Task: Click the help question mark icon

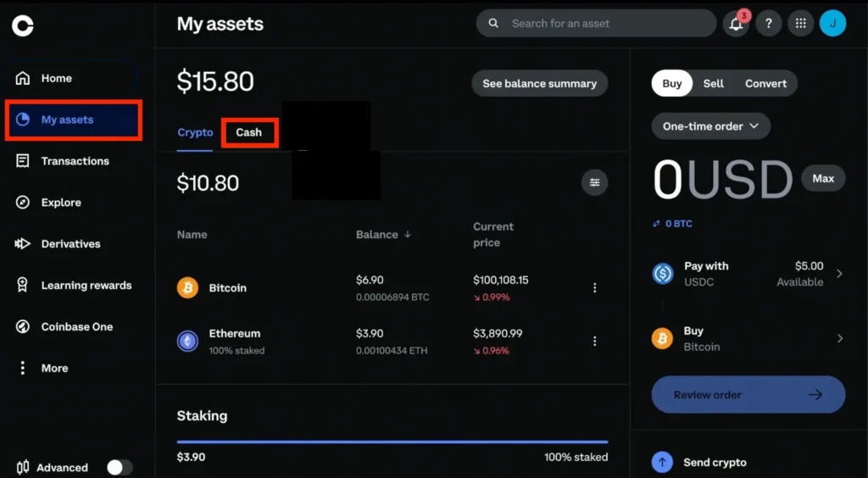Action: [768, 24]
